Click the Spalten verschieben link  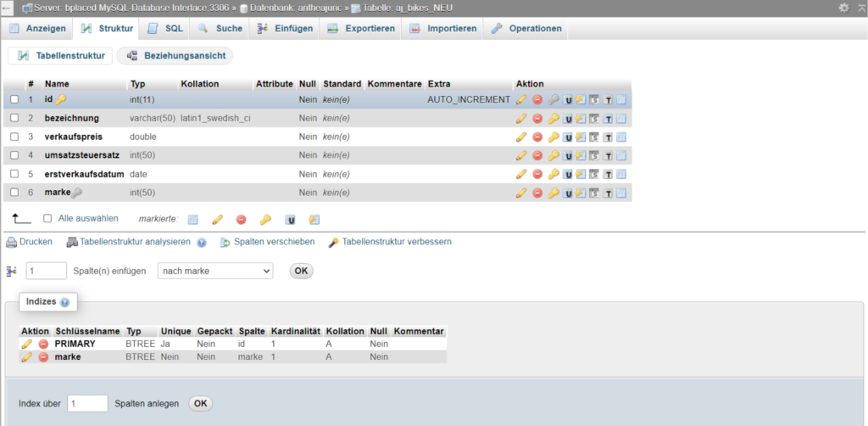[274, 242]
